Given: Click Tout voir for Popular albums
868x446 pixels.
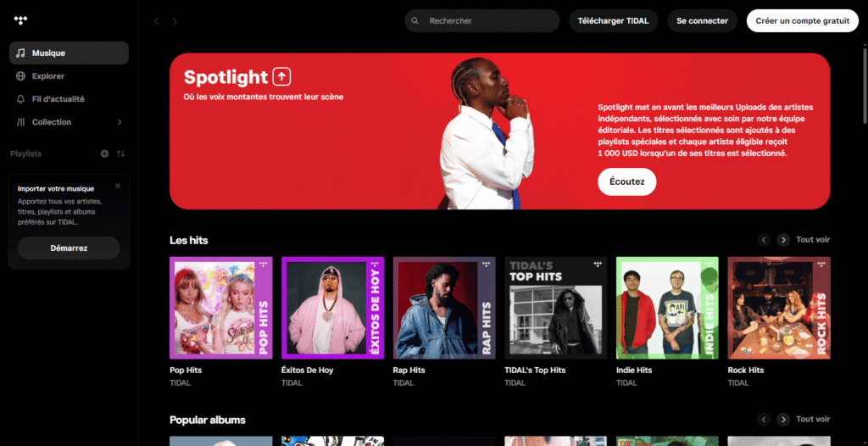Looking at the screenshot, I should (813, 420).
